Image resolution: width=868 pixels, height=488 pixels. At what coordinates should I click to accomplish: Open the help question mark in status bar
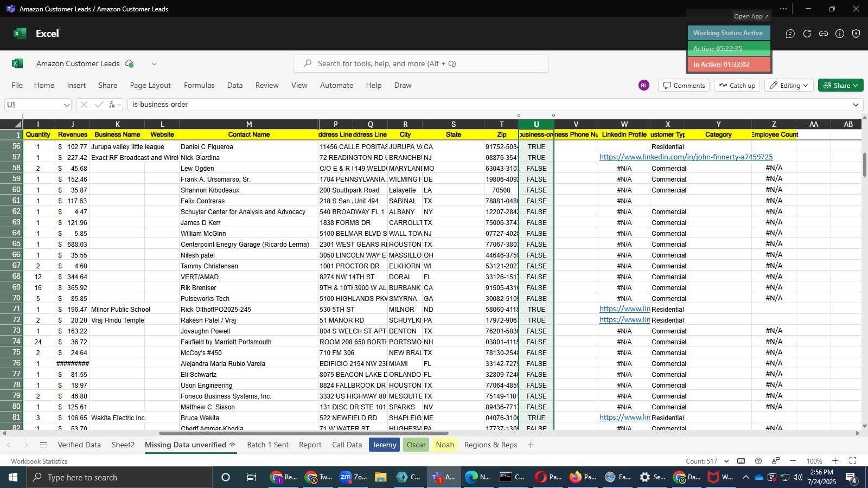tap(758, 461)
